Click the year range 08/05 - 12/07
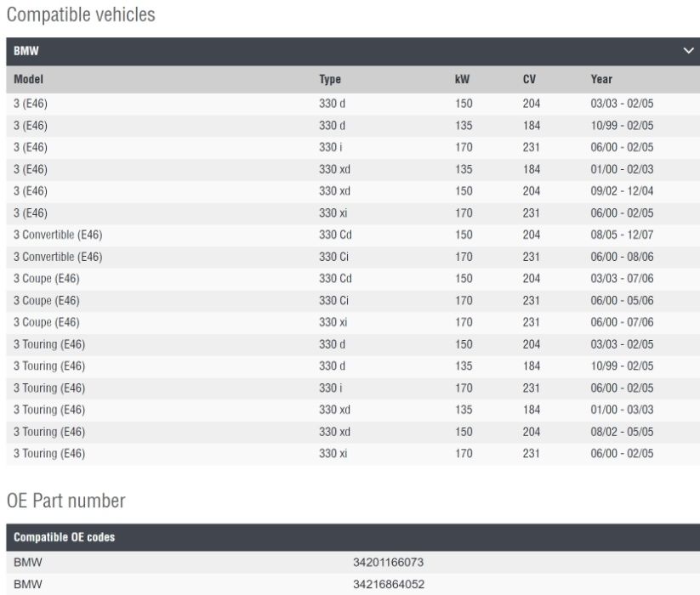This screenshot has width=700, height=595. (x=622, y=235)
